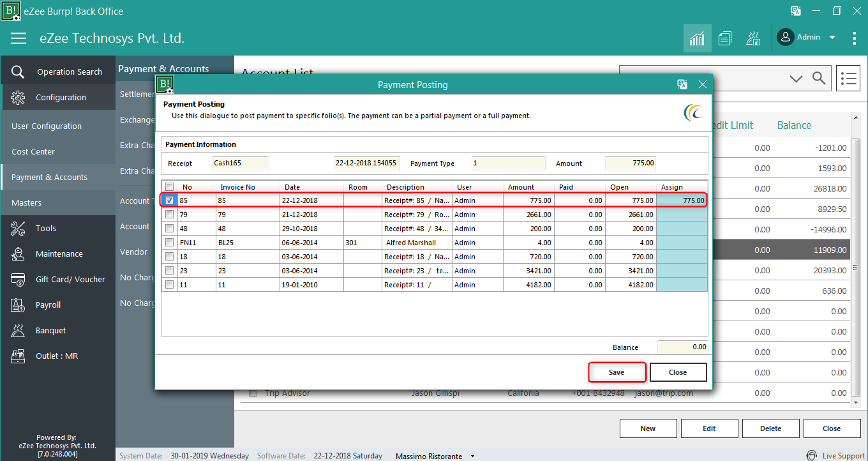Open Gift Card/ Voucher icon in sidebar

coord(18,279)
